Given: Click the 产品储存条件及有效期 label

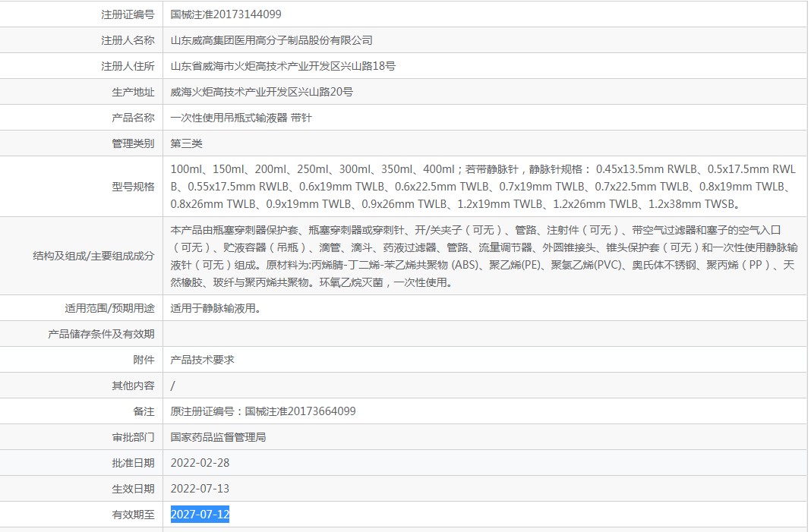Looking at the screenshot, I should [x=102, y=334].
